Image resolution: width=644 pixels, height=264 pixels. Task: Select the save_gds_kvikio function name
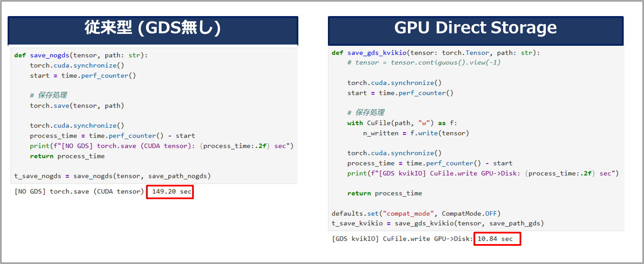(x=377, y=53)
